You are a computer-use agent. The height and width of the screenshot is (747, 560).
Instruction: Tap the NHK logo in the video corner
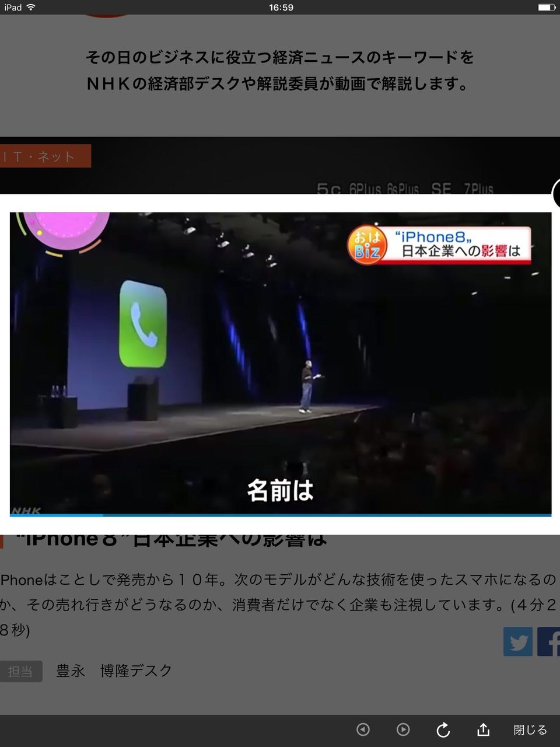coord(27,510)
